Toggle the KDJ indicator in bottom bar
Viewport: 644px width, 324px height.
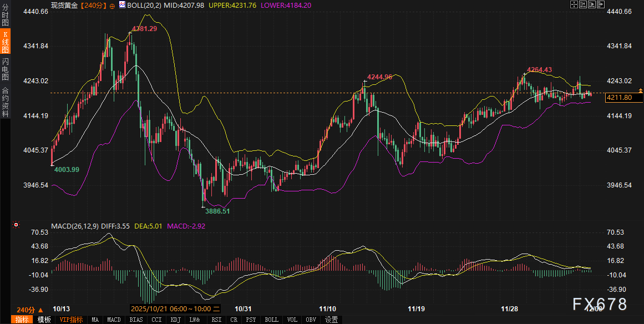[175, 320]
